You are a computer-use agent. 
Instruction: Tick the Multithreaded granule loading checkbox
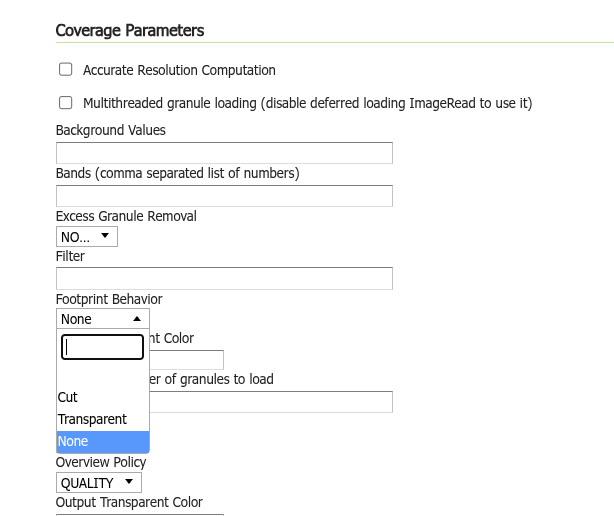(66, 103)
